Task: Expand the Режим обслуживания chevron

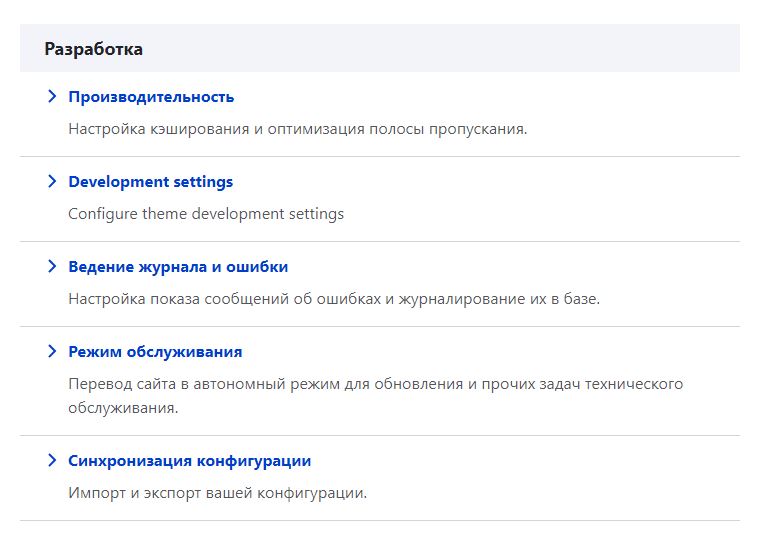Action: click(52, 351)
